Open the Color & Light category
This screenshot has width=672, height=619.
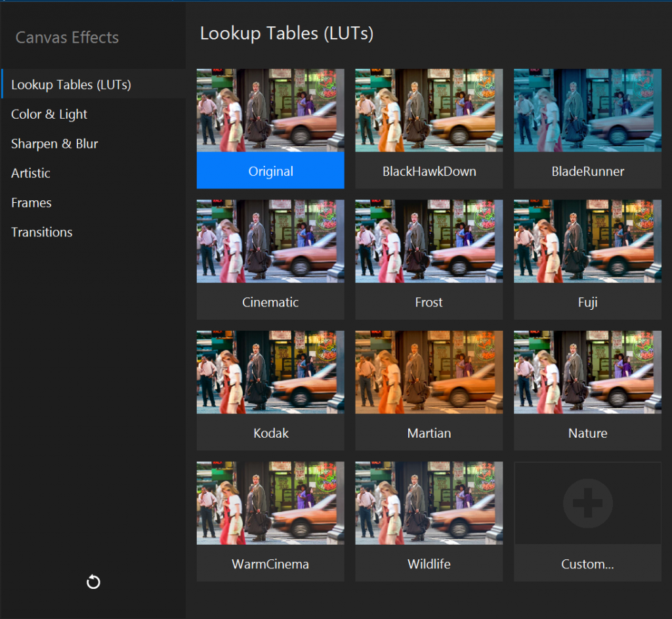93,114
